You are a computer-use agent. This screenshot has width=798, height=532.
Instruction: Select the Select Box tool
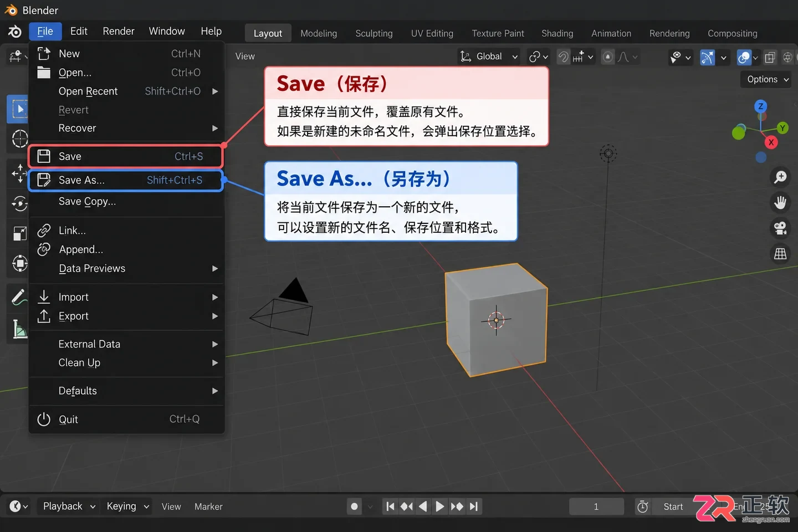tap(18, 109)
